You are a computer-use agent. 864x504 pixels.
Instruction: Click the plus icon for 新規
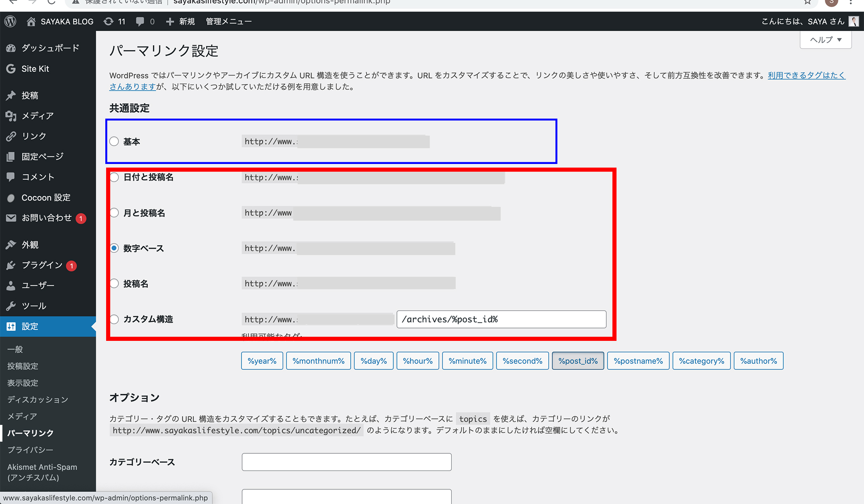click(170, 21)
